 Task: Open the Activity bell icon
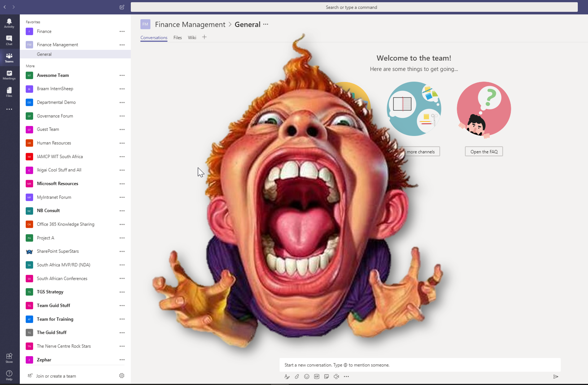[9, 23]
